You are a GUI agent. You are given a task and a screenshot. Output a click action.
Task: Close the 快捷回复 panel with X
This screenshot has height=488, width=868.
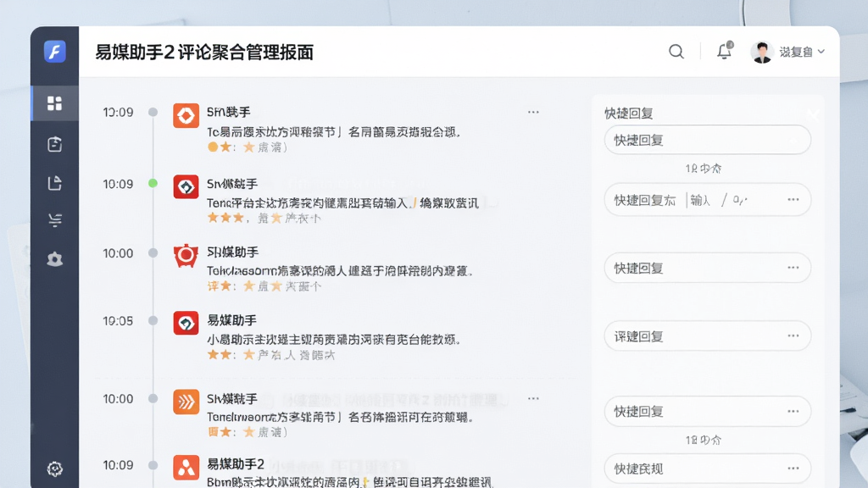tap(813, 114)
